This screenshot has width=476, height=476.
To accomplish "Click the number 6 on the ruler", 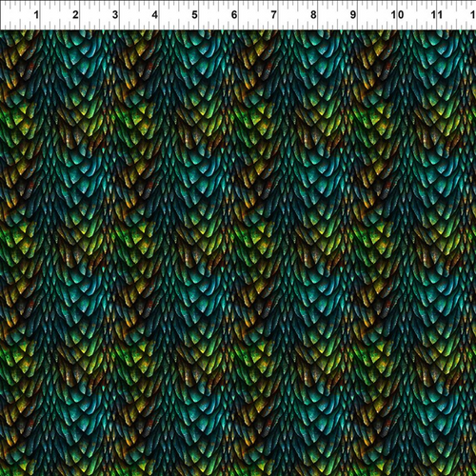I will (234, 14).
